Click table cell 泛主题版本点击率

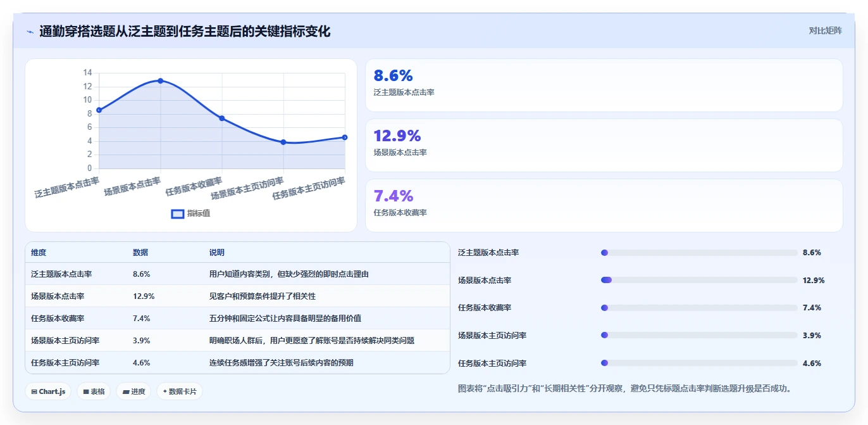click(61, 274)
